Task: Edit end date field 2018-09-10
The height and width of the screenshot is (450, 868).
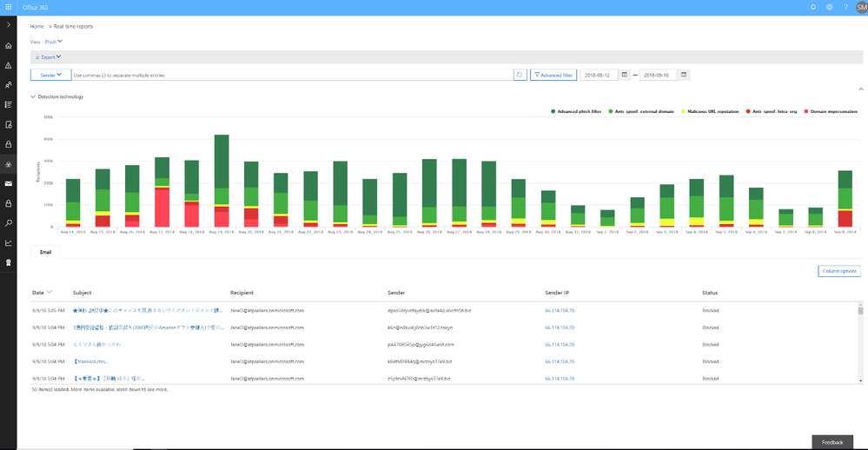Action: 658,75
